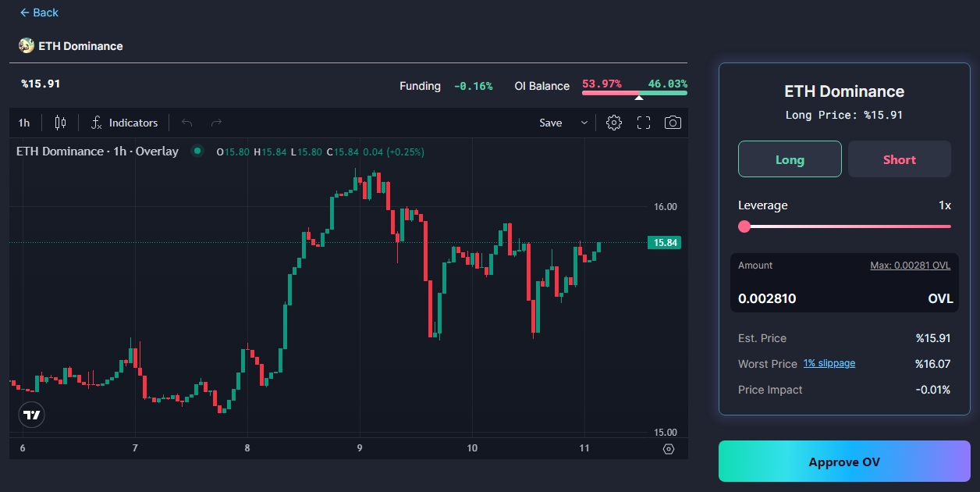Click the leverage slider handle
This screenshot has width=980, height=492.
(744, 226)
